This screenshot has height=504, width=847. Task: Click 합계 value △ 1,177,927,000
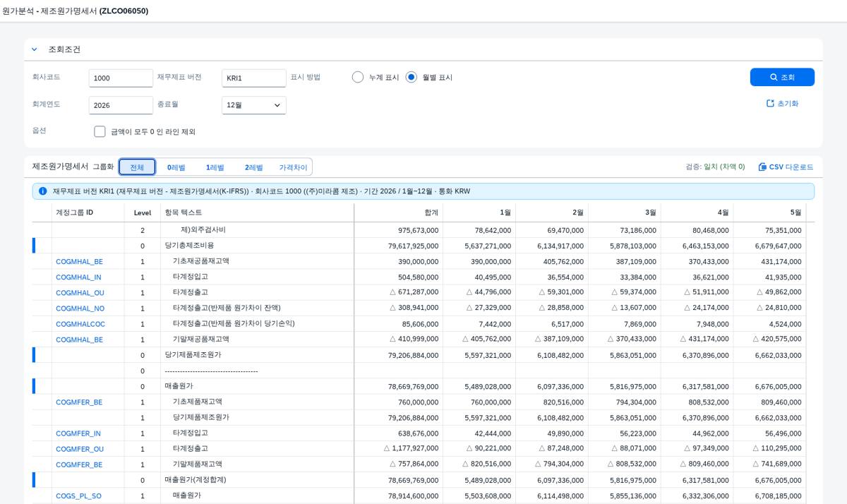tap(412, 449)
